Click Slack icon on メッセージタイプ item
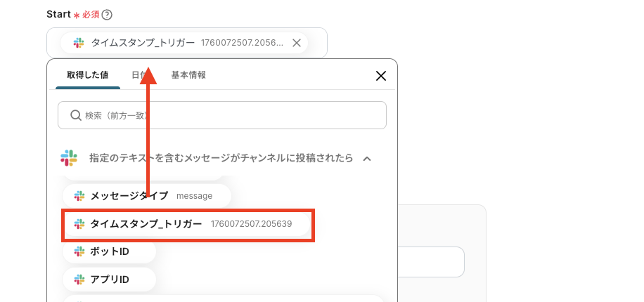The height and width of the screenshot is (302, 644). click(79, 196)
